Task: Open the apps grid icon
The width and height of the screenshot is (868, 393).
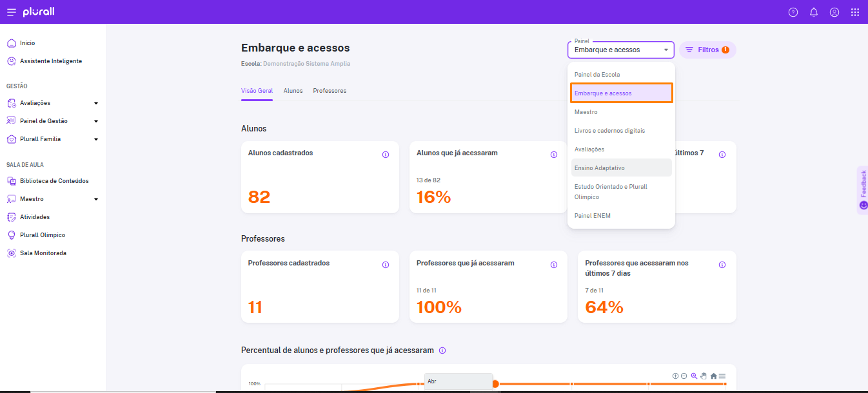Action: click(855, 12)
